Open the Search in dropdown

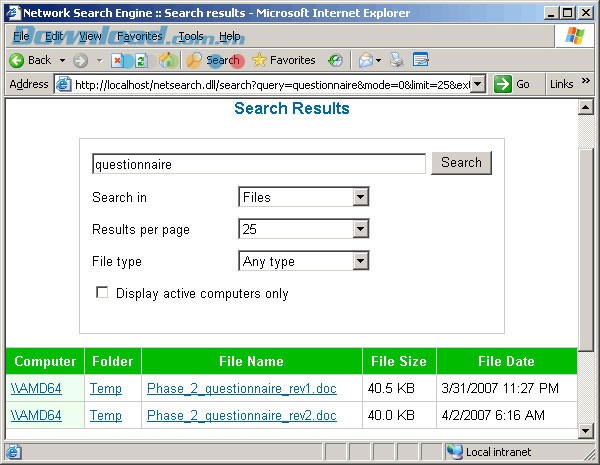point(360,197)
